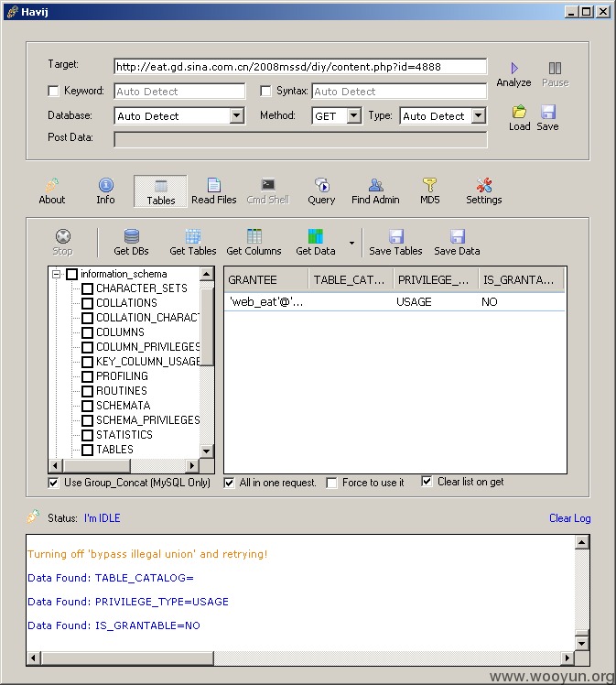Open the Database dropdown
The image size is (616, 685).
pyautogui.click(x=237, y=115)
